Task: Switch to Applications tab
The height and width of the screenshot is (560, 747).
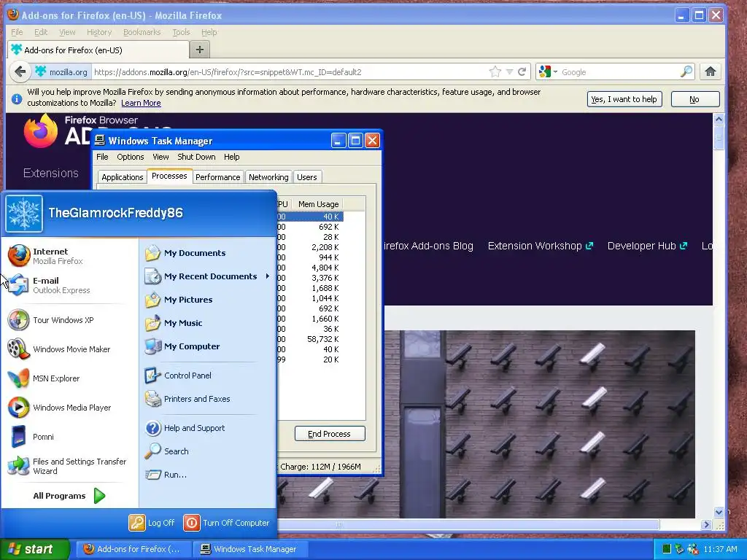Action: click(122, 177)
